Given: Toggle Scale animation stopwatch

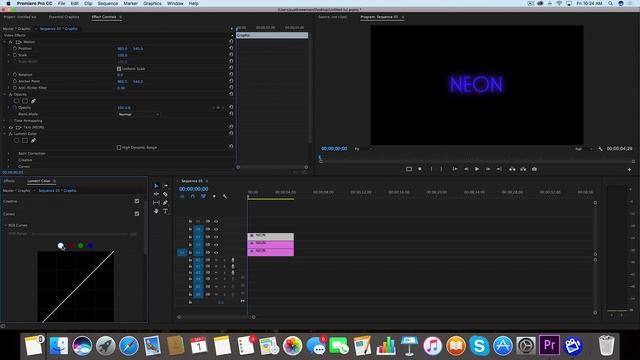Looking at the screenshot, I should click(x=15, y=55).
